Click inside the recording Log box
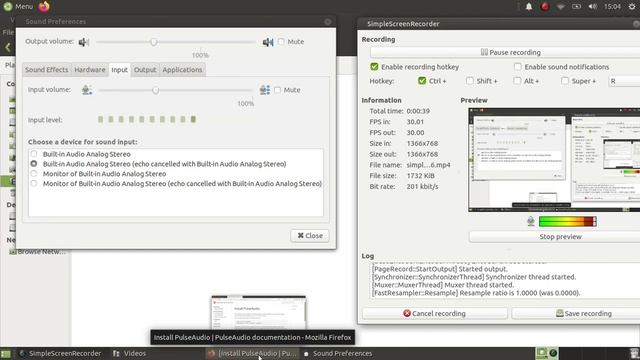Viewport: 640px width, 360px height. tap(505, 281)
